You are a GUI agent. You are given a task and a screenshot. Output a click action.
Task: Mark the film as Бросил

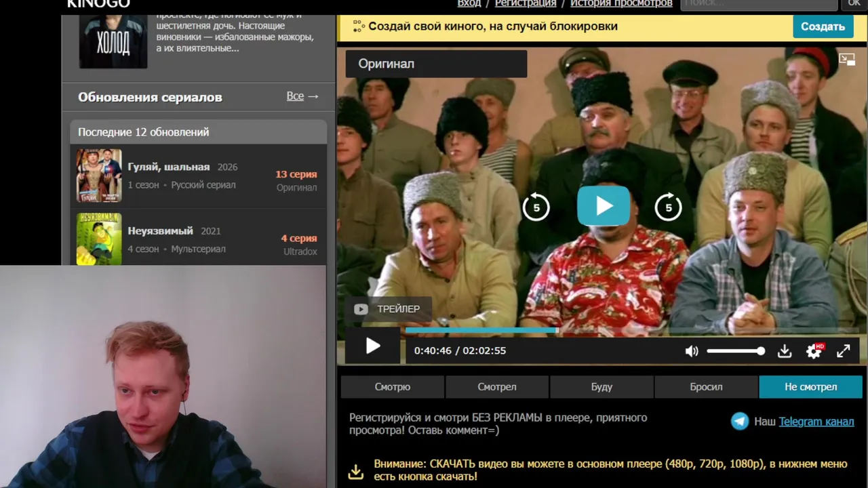[x=706, y=387]
